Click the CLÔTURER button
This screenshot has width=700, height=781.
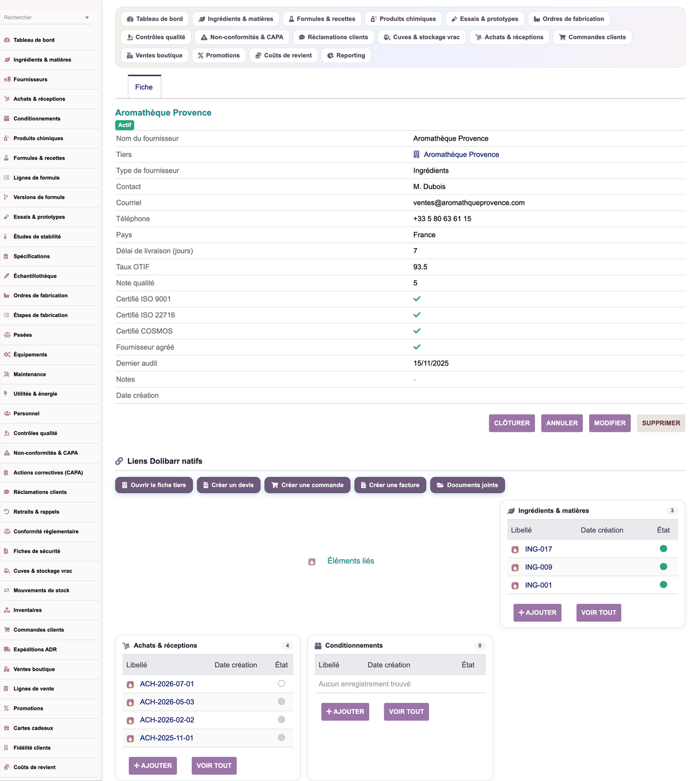512,423
